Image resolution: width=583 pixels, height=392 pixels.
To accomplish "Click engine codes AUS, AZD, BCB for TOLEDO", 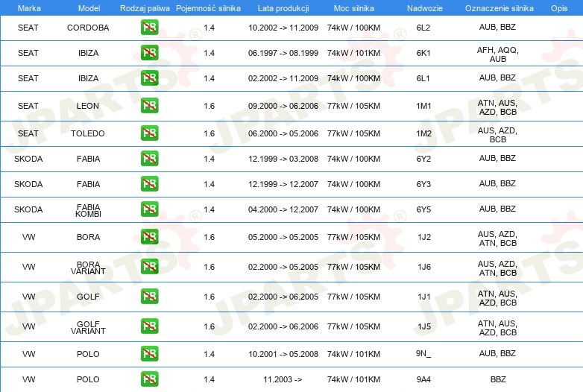I will pyautogui.click(x=497, y=135).
